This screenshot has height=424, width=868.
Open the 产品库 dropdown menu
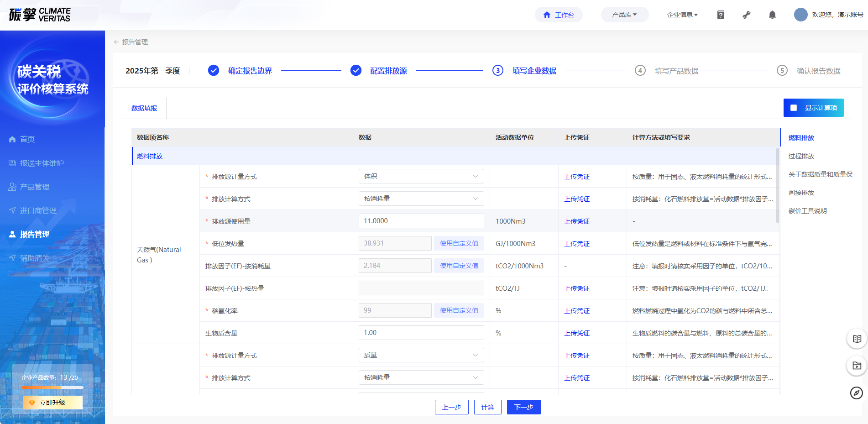624,15
